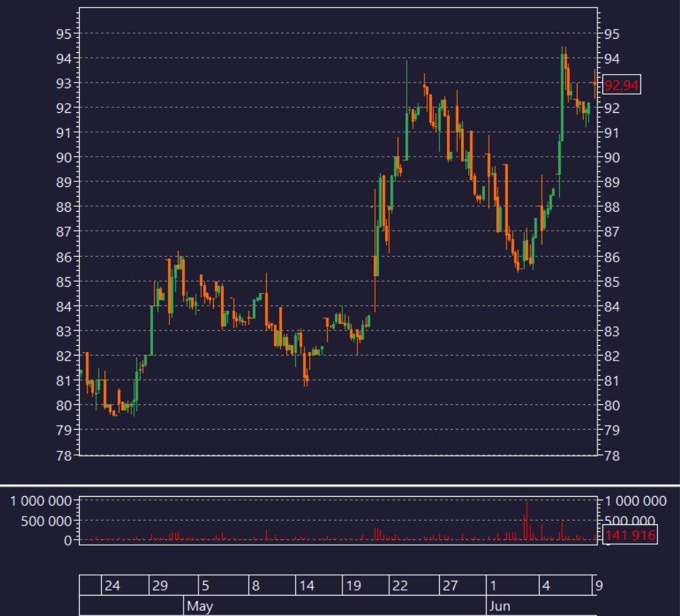Click the 95 label on right price axis
This screenshot has height=616, width=680.
pyautogui.click(x=612, y=34)
